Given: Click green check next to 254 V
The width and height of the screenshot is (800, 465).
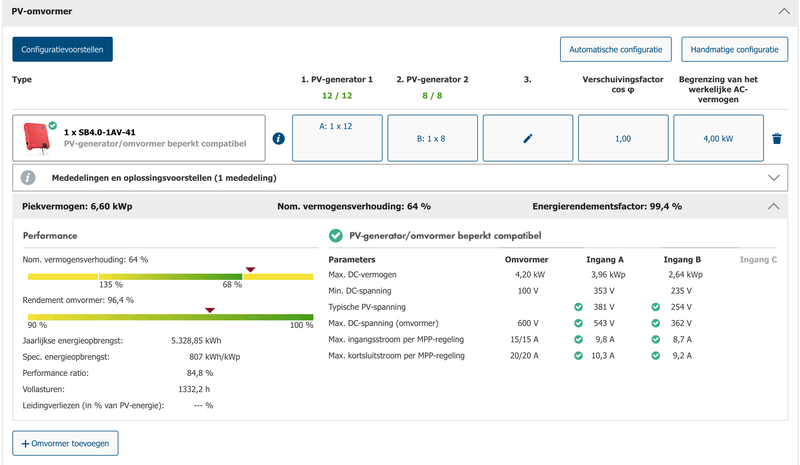Looking at the screenshot, I should tap(655, 307).
